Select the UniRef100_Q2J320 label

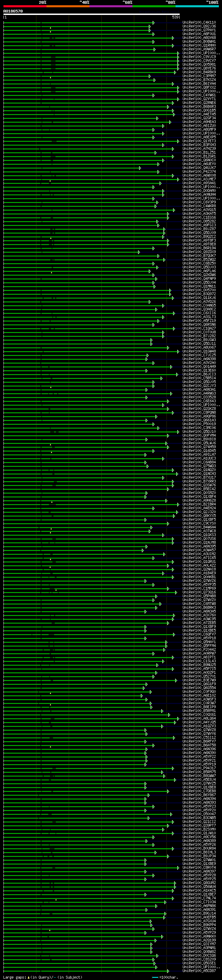pyautogui.click(x=199, y=512)
